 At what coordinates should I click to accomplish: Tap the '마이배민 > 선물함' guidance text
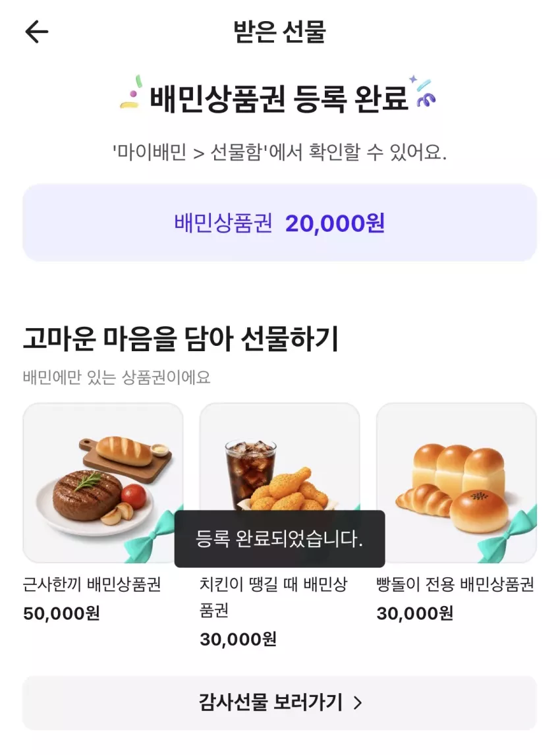tap(280, 153)
